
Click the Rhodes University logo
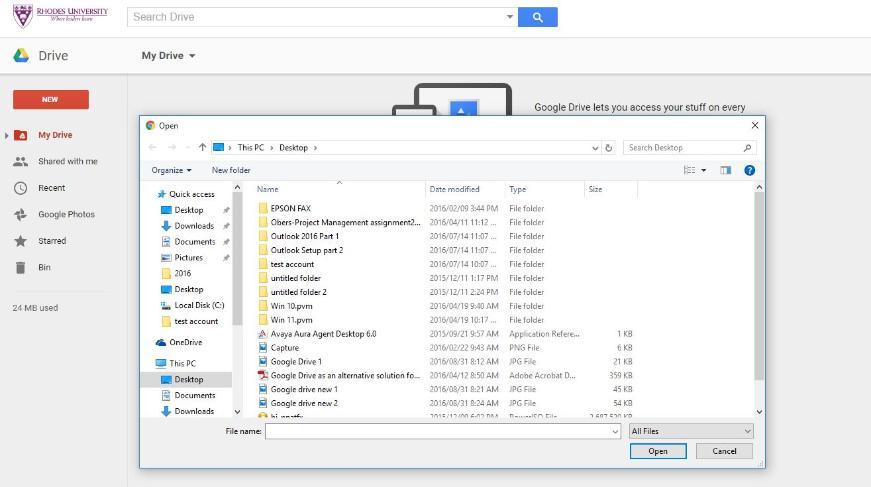(61, 16)
